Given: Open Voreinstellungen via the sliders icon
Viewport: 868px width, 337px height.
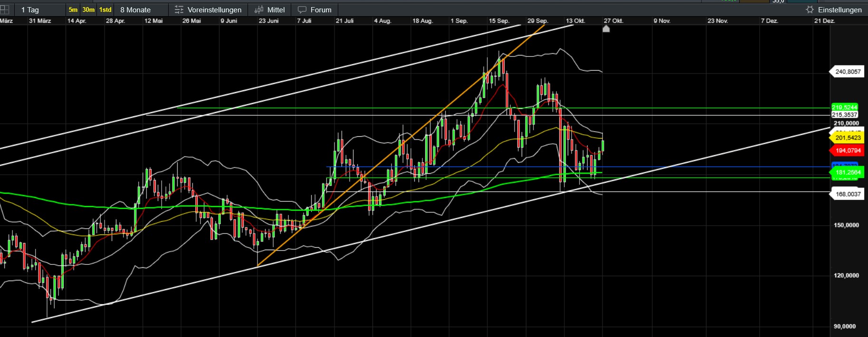Looking at the screenshot, I should coord(179,9).
